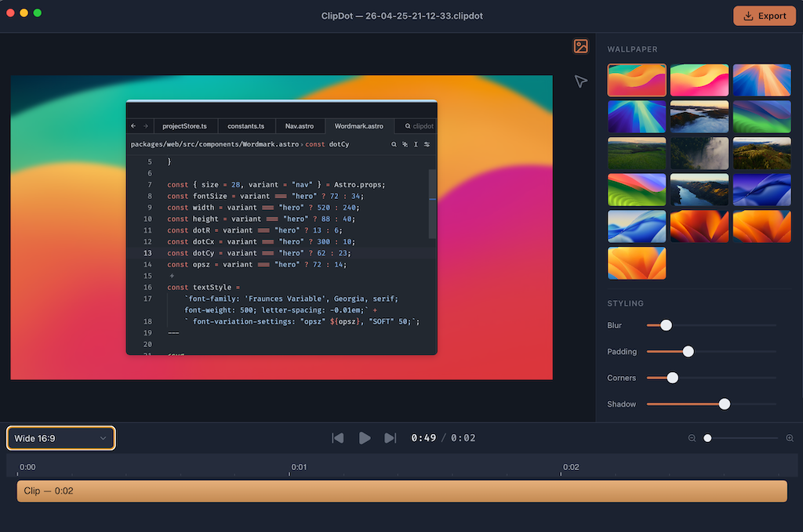Skip to the end of the clip
803x532 pixels.
pyautogui.click(x=390, y=438)
